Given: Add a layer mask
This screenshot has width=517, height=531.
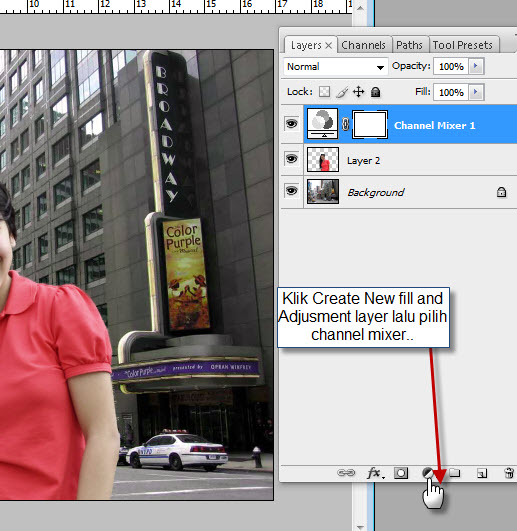Looking at the screenshot, I should click(401, 473).
